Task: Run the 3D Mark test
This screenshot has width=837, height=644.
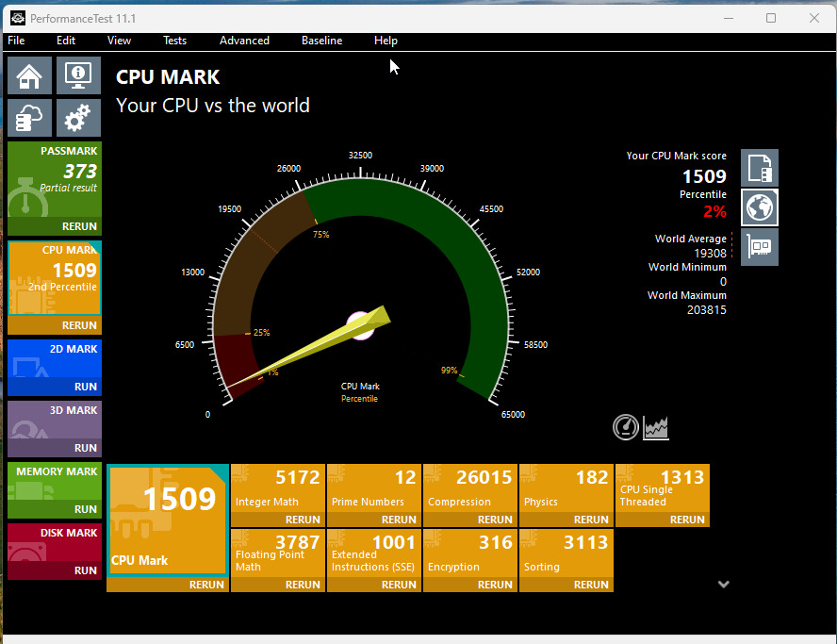Action: point(55,448)
